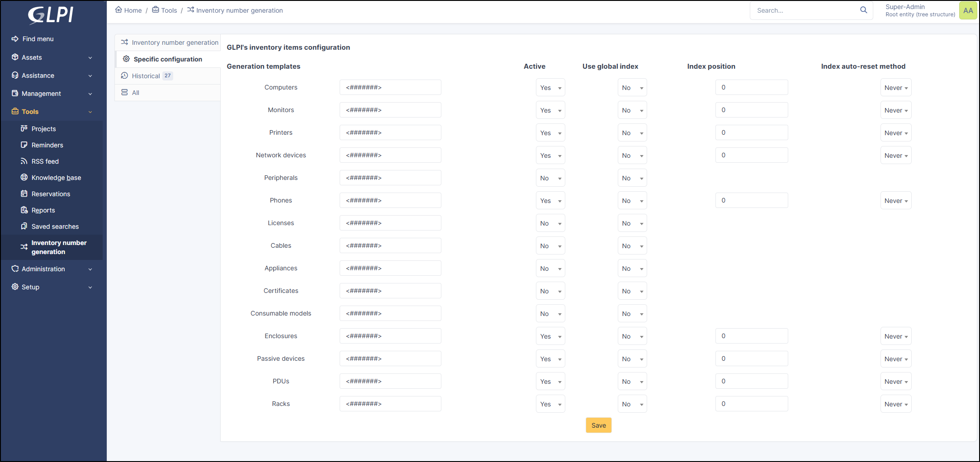Viewport: 980px width, 462px height.
Task: Open auto-reset method dropdown for Printers
Action: (895, 133)
